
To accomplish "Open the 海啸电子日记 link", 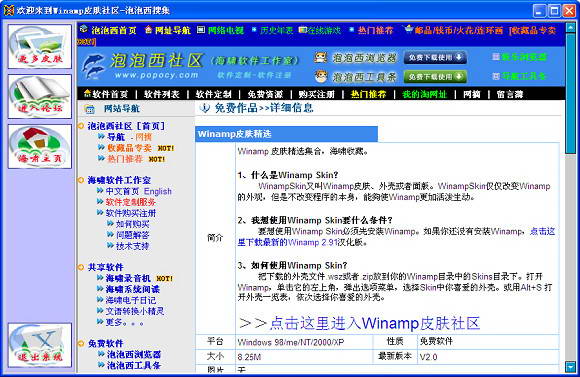I will click(x=131, y=300).
